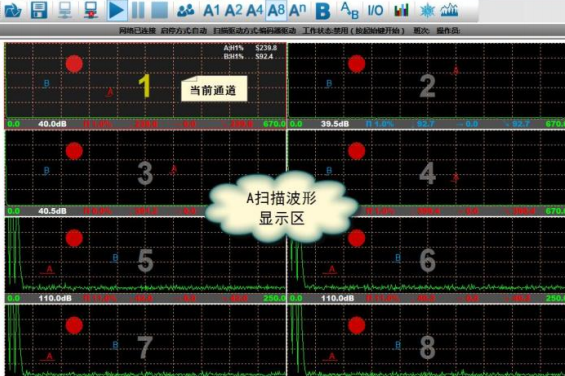
Task: Switch to A4 four channel view
Action: click(255, 10)
